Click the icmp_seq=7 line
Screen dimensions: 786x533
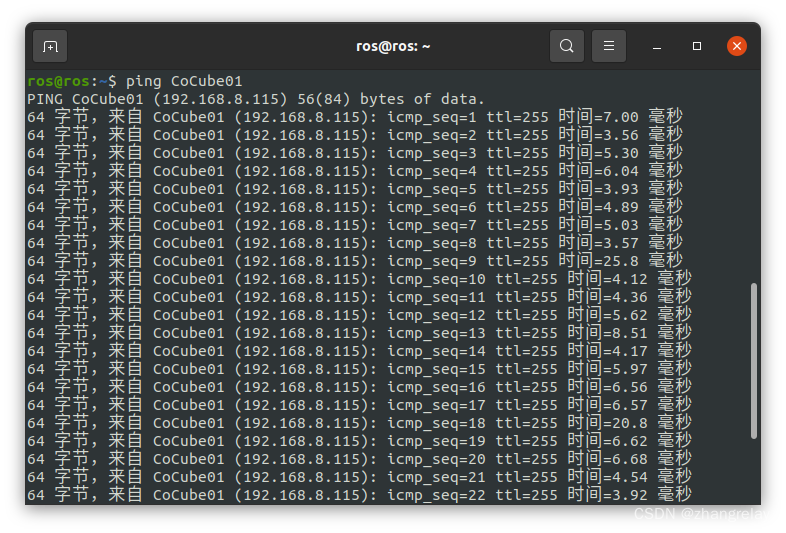point(355,225)
